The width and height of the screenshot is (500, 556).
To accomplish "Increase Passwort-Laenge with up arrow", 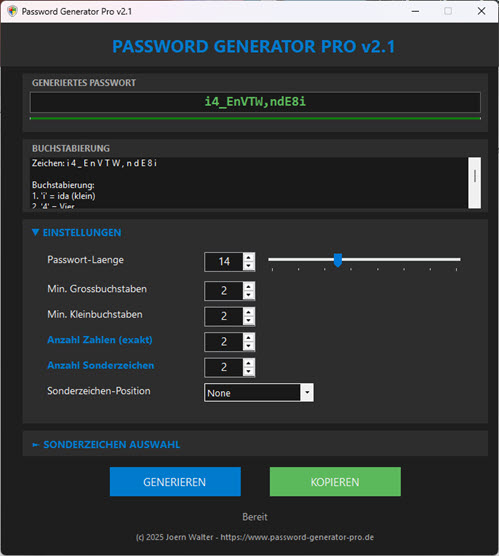I will (249, 258).
